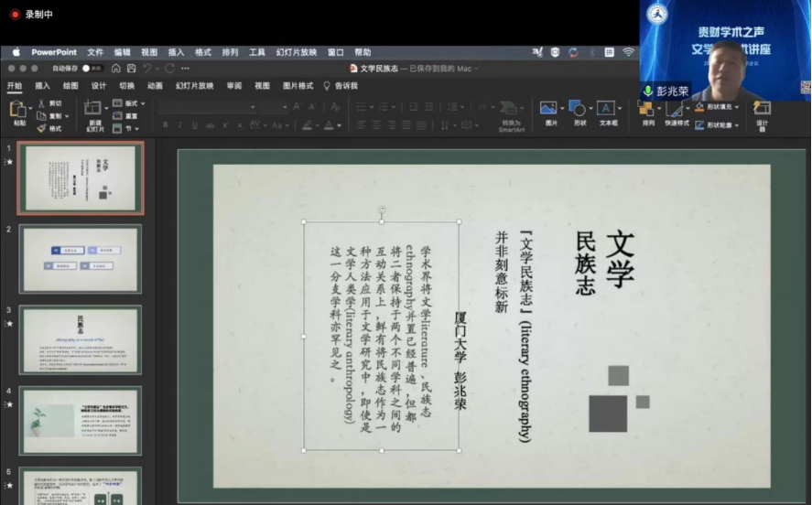
Task: Select slide 3 thumbnail in the panel
Action: [x=81, y=339]
